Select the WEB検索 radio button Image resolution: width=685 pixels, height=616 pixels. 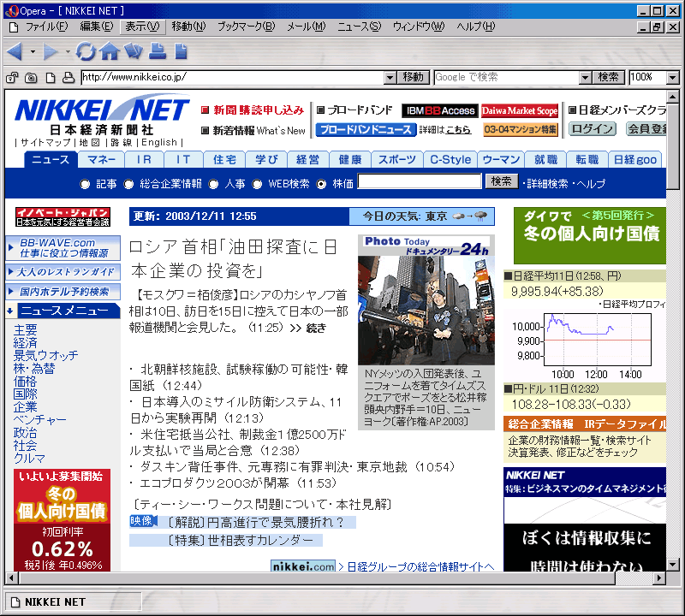(x=257, y=184)
